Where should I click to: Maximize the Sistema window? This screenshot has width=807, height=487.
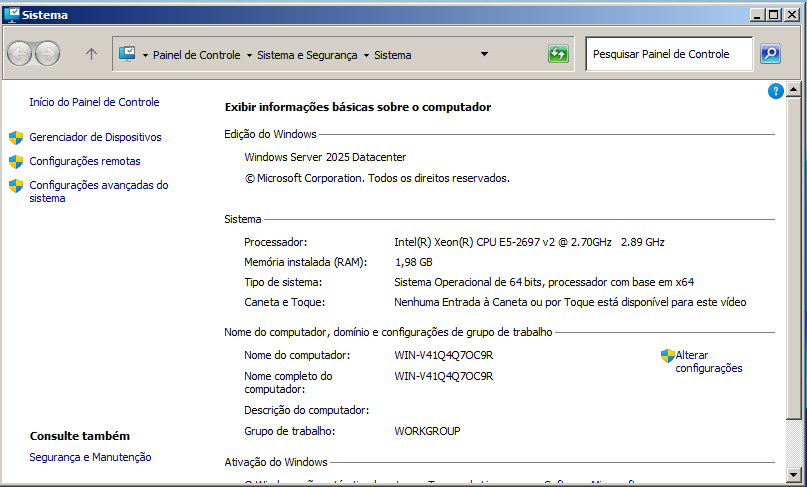(x=774, y=15)
